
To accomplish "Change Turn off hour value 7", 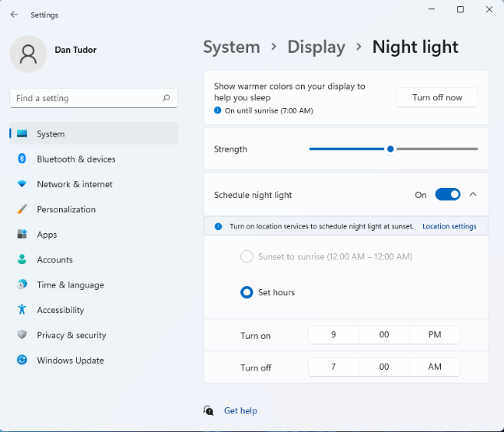I will (x=334, y=367).
